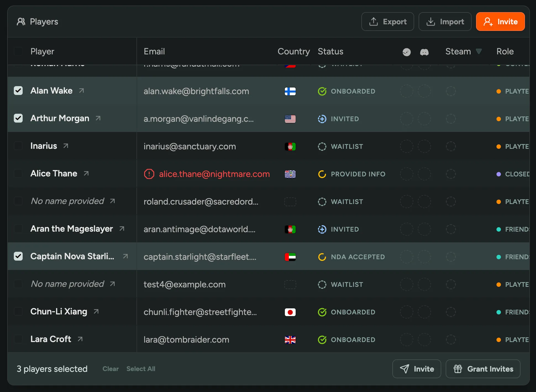
Task: Check the Inarius row checkbox
Action: [x=18, y=146]
